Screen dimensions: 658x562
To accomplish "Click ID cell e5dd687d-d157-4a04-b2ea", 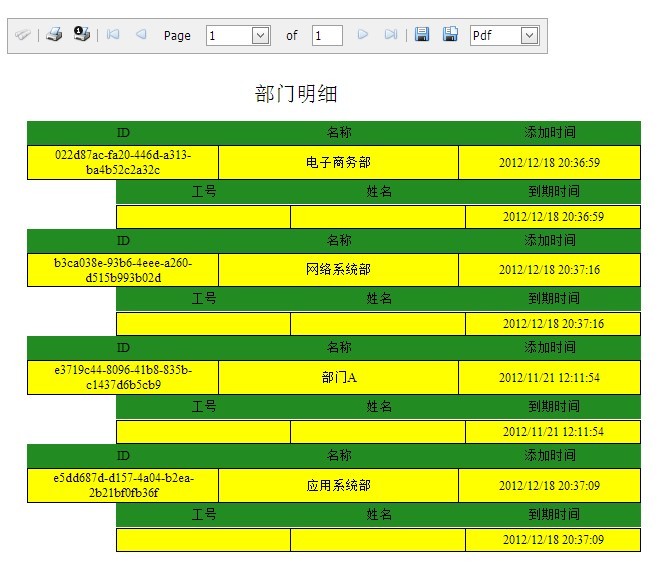I will coord(123,485).
